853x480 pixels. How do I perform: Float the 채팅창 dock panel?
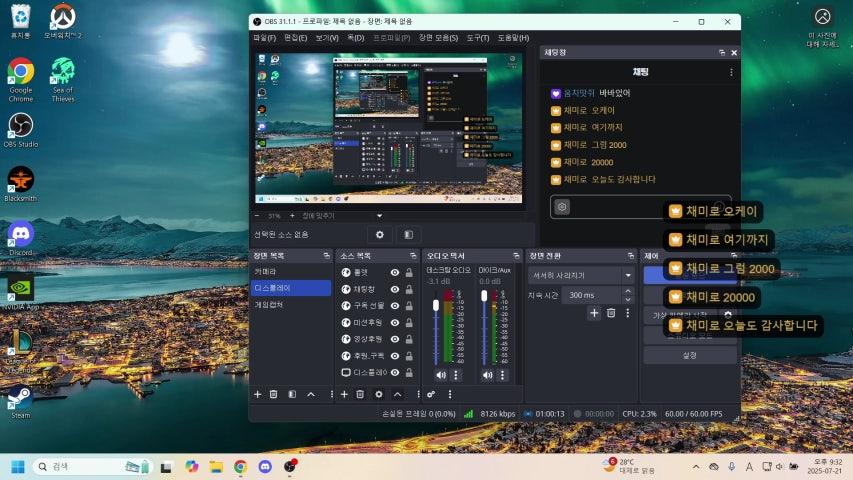point(722,52)
